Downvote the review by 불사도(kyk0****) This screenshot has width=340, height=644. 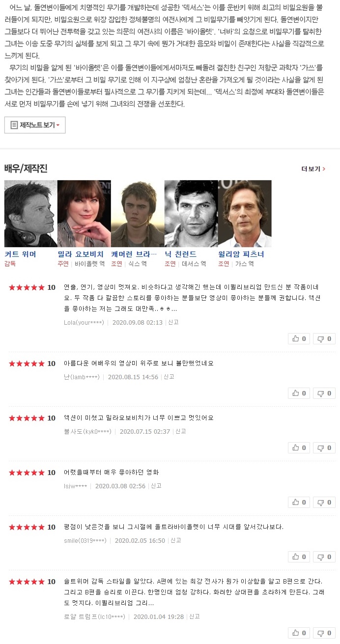324,448
